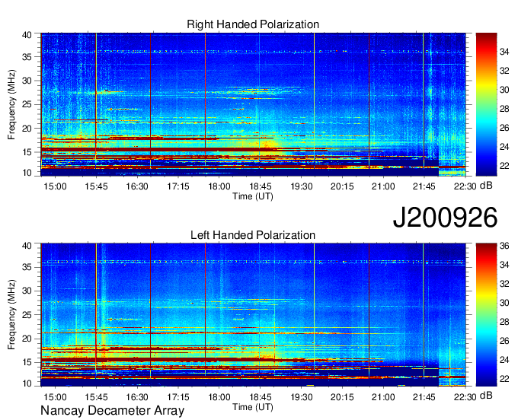Click "16:30" time tick under Left Handed plot
The image size is (518, 420).
coord(137,397)
